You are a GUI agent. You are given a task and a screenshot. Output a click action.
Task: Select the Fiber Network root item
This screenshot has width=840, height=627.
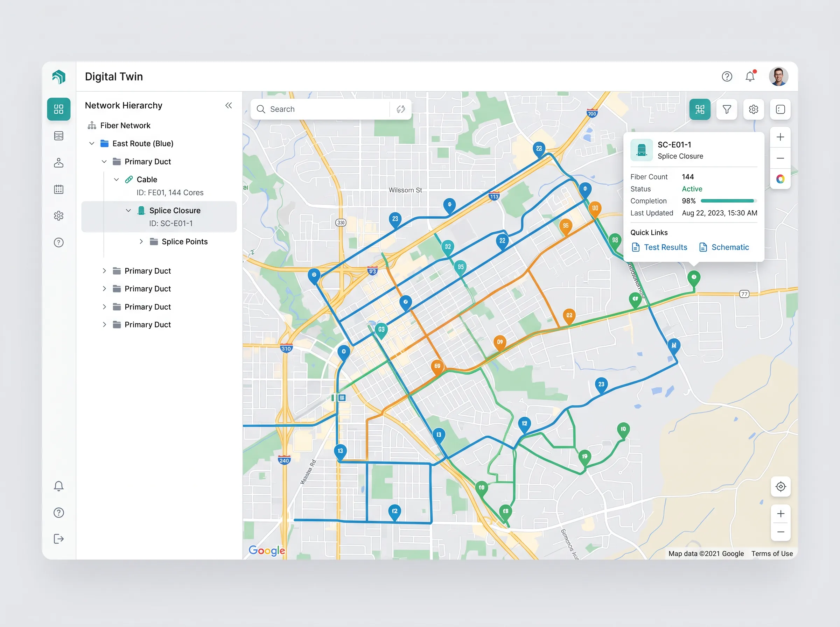pyautogui.click(x=119, y=126)
